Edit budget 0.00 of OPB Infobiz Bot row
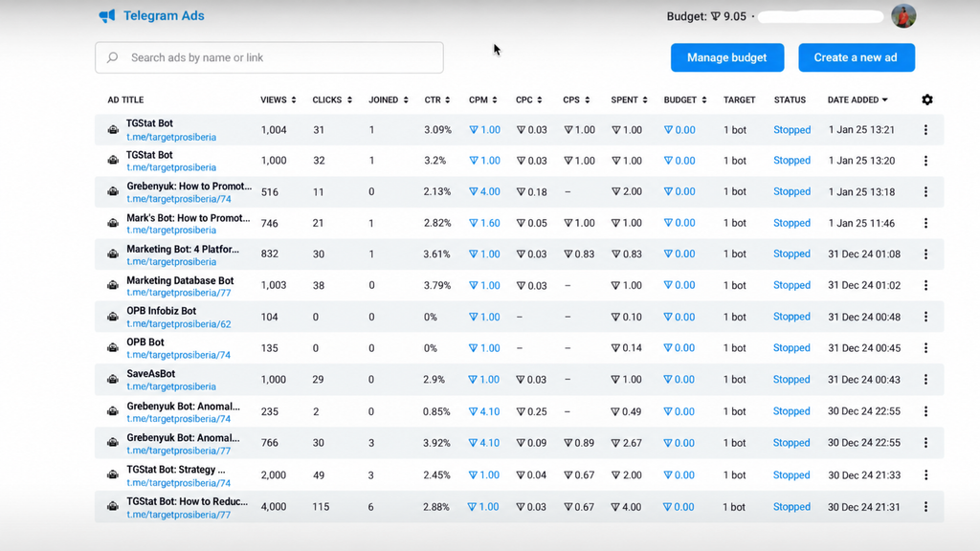 click(x=679, y=317)
